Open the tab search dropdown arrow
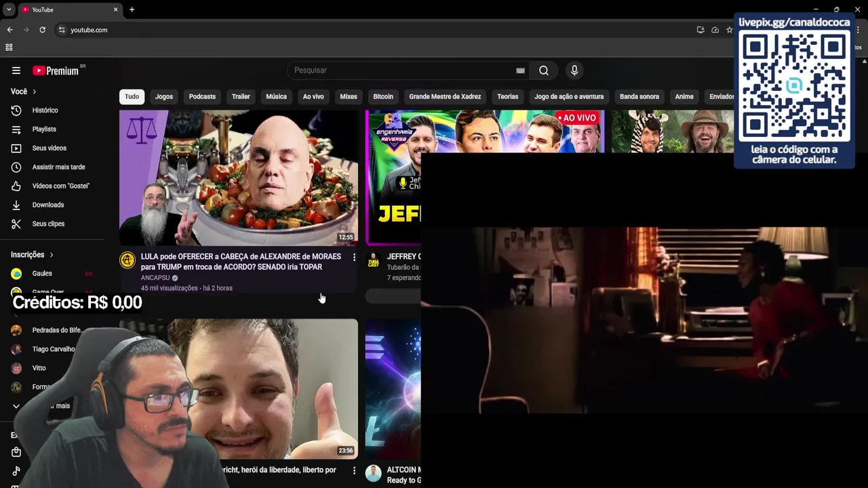The width and height of the screenshot is (868, 488). pos(9,9)
